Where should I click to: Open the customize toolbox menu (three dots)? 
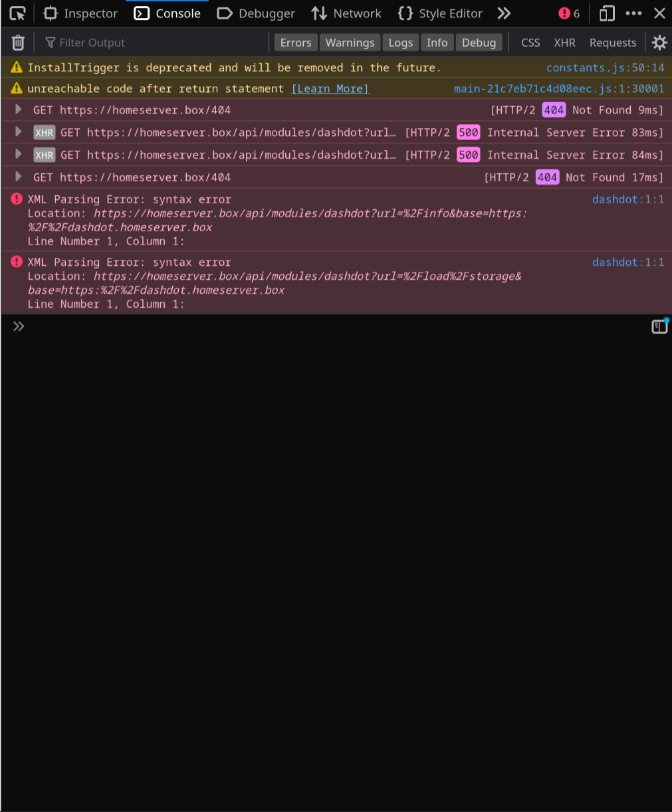[x=633, y=13]
